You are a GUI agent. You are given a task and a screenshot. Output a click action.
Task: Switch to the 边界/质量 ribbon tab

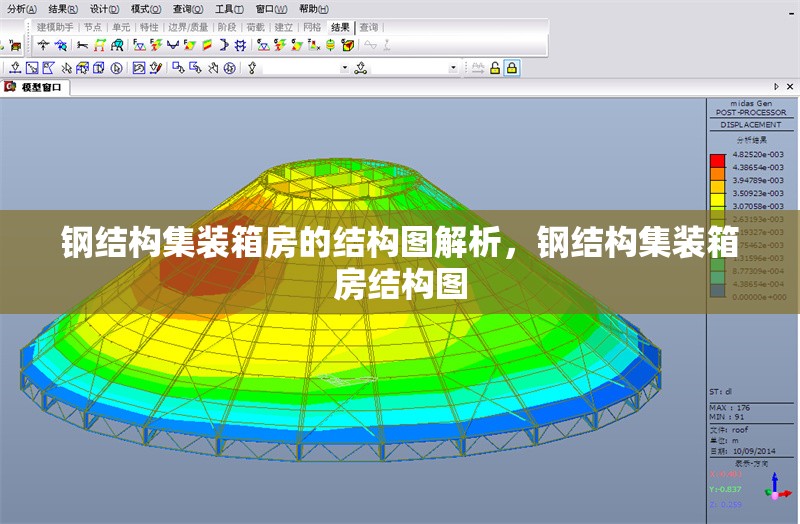pos(188,27)
